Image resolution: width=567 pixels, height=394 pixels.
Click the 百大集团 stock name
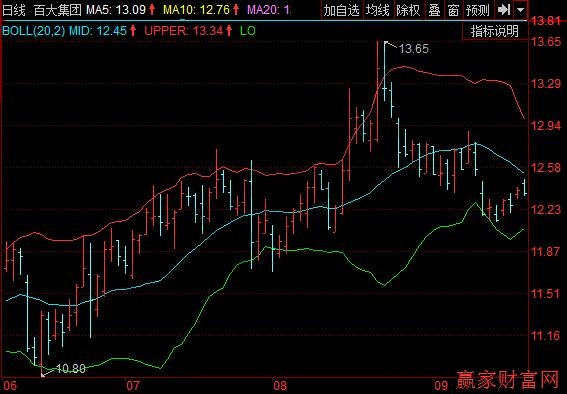coord(58,10)
